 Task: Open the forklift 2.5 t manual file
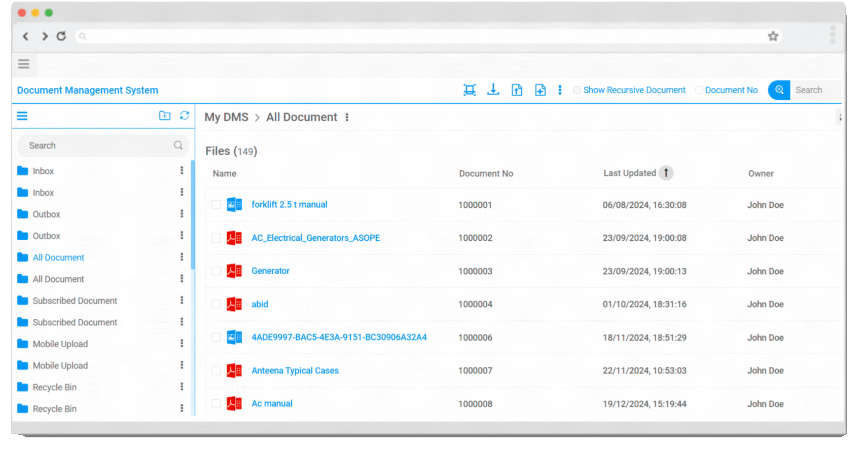289,205
